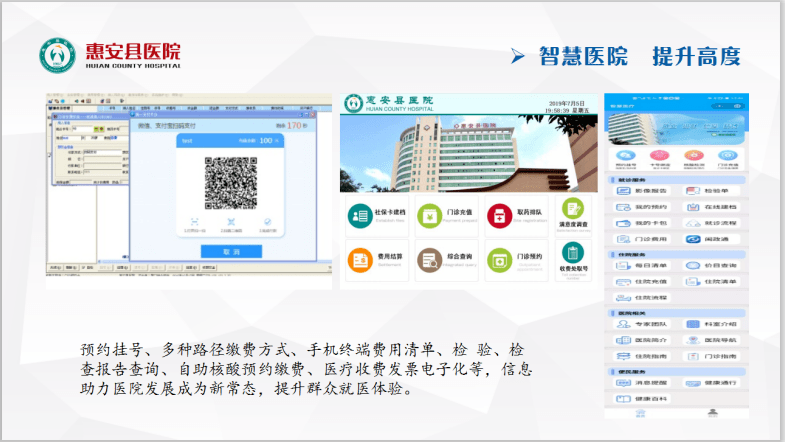This screenshot has width=785, height=442.
Task: Click the 100 amount in payment header
Action: coord(266,141)
